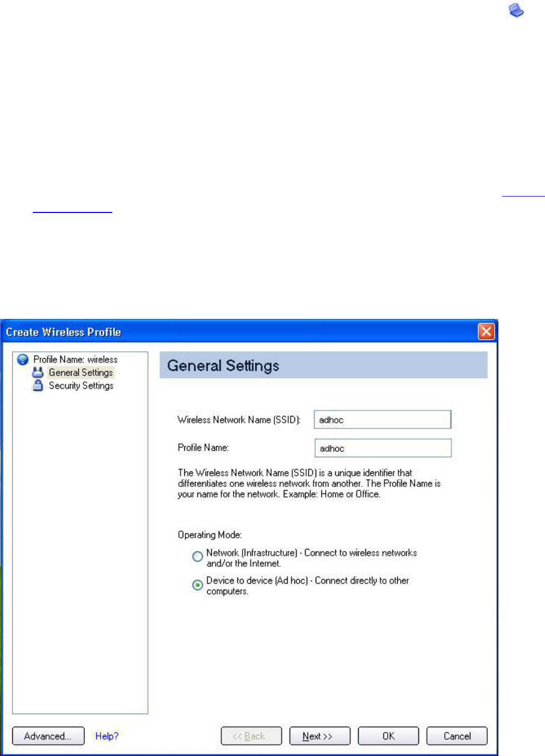The width and height of the screenshot is (545, 756).
Task: Select the Profile Name: wireless tree root
Action: 75,360
